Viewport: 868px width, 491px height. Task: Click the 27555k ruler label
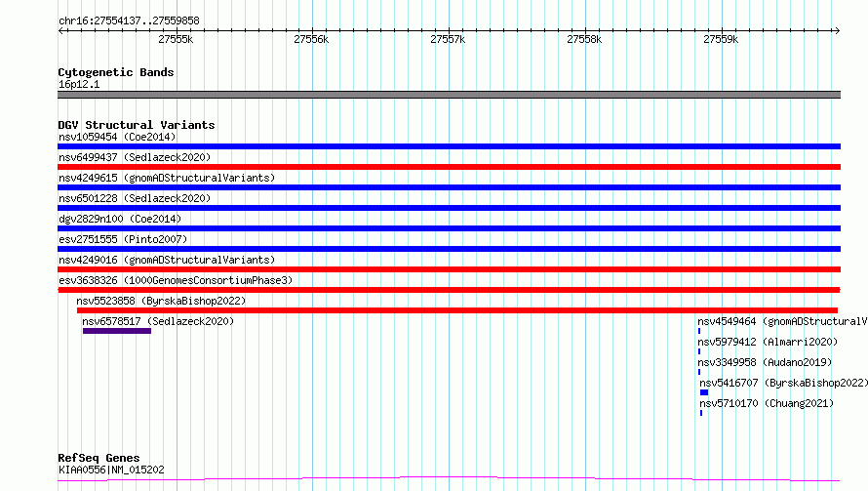click(176, 39)
